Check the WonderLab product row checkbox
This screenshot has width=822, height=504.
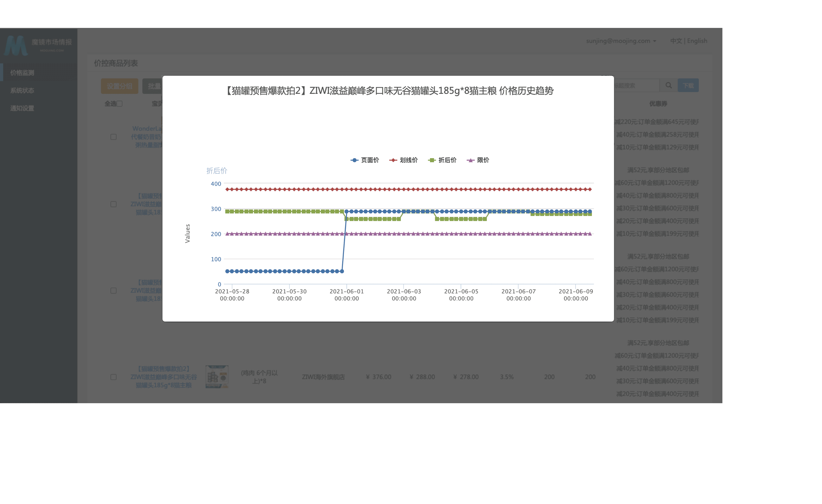[x=113, y=137]
